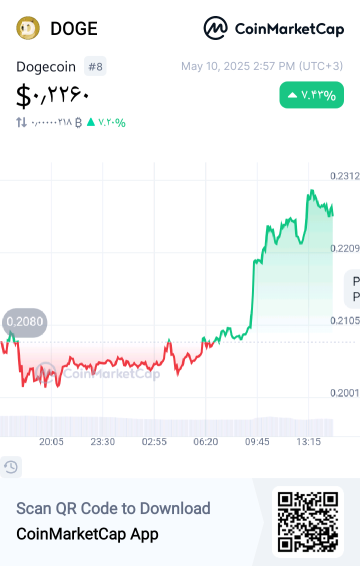Click the partially hidden panel at chart's right edge
Viewport: 360px width, 566px height.
click(x=352, y=289)
